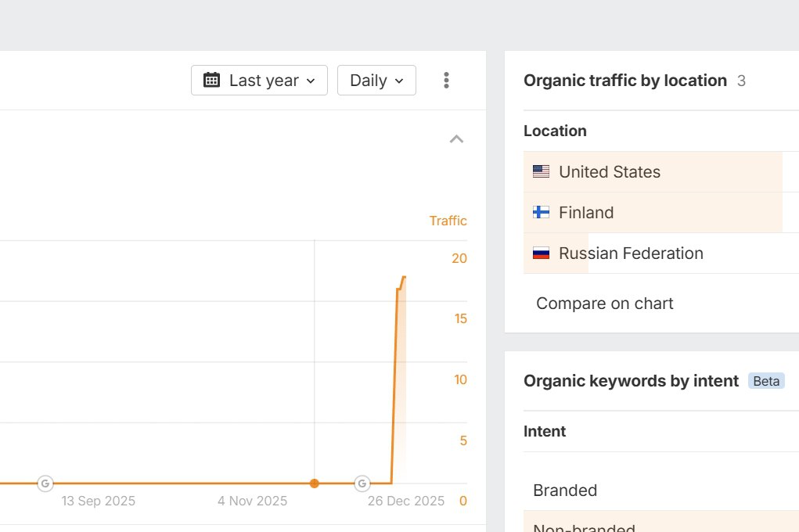Collapse the chart with the up chevron
Screen dimensions: 799x532
456,139
